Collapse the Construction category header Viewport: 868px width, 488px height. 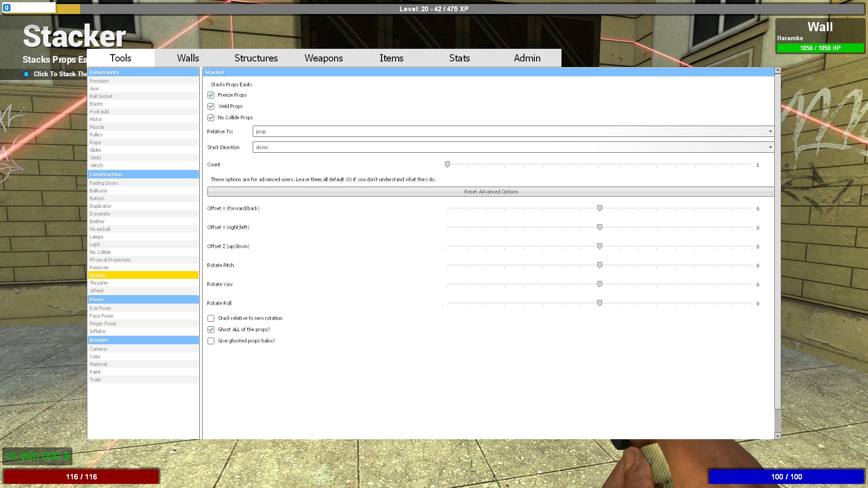click(143, 174)
